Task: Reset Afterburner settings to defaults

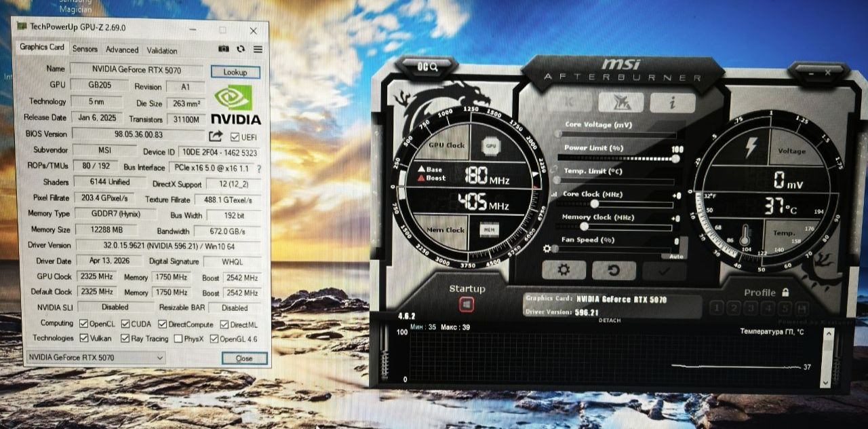Action: [614, 270]
